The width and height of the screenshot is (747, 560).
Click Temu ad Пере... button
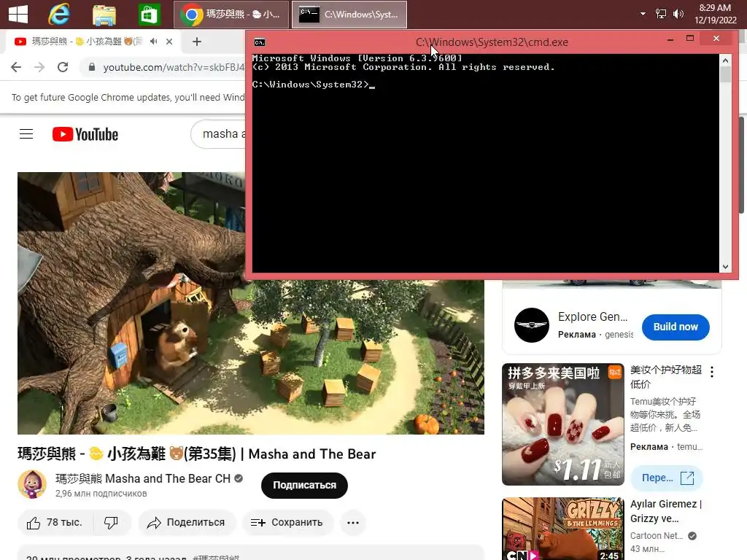pos(667,478)
